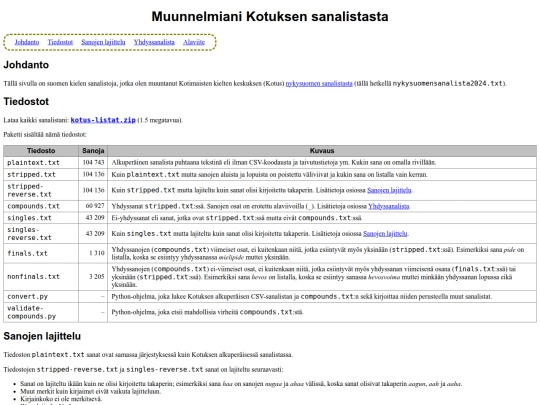Click singles-reverse.txt file name cell

point(41,233)
